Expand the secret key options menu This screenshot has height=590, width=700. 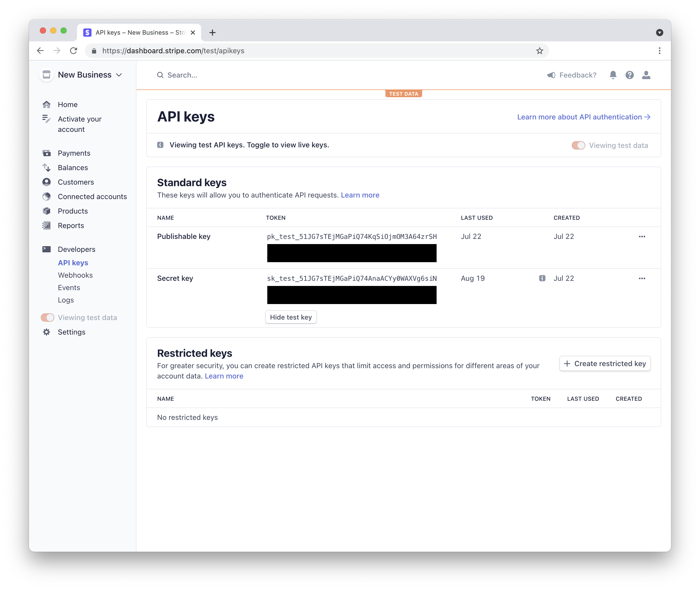pyautogui.click(x=642, y=278)
